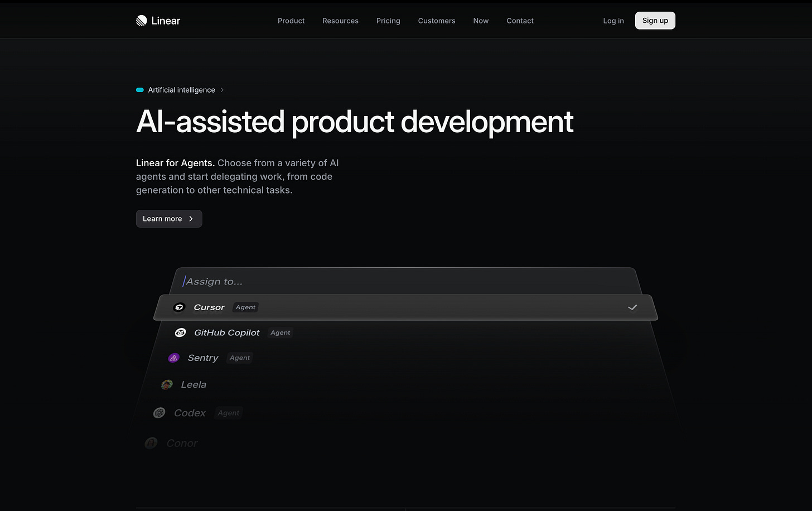Image resolution: width=812 pixels, height=511 pixels.
Task: Select Codex in the assignee list
Action: [190, 413]
